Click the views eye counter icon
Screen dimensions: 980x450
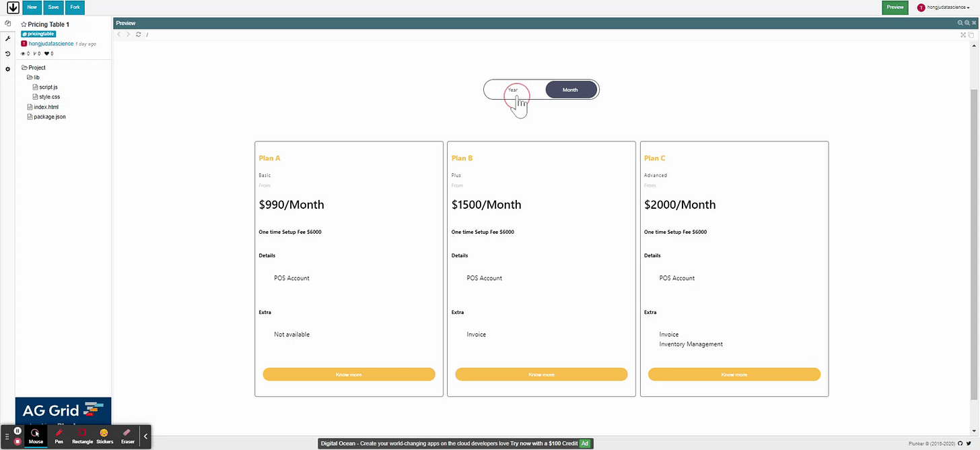(x=23, y=53)
